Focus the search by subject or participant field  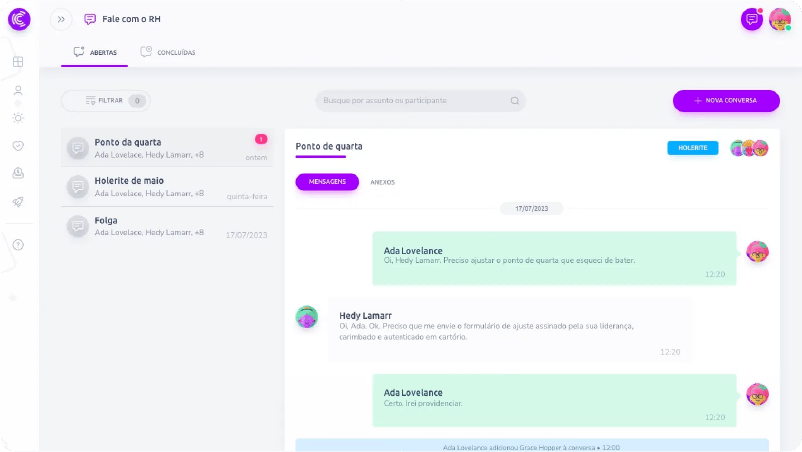pos(420,101)
